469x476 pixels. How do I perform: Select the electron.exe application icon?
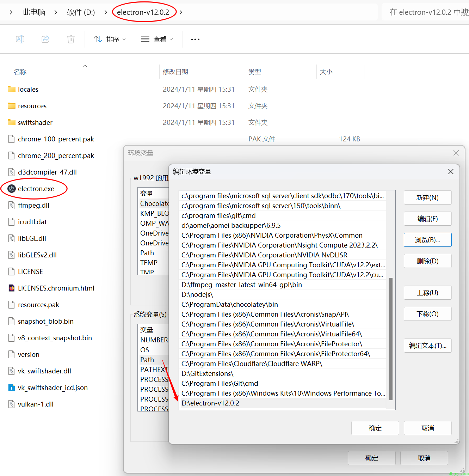pos(12,189)
